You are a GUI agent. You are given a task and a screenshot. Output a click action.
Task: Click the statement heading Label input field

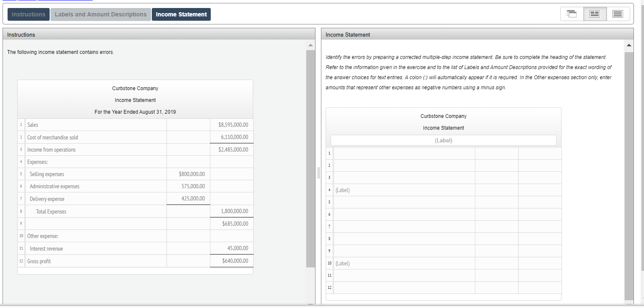click(x=443, y=140)
